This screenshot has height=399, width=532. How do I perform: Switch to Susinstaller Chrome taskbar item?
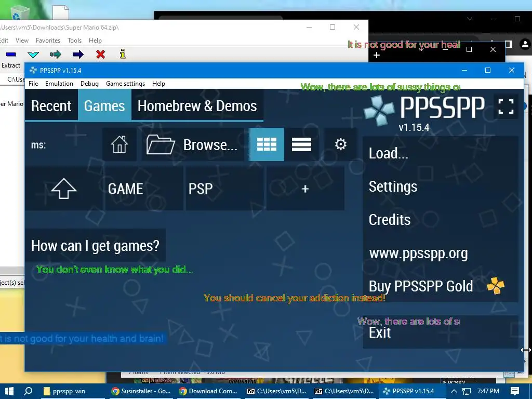pyautogui.click(x=141, y=391)
